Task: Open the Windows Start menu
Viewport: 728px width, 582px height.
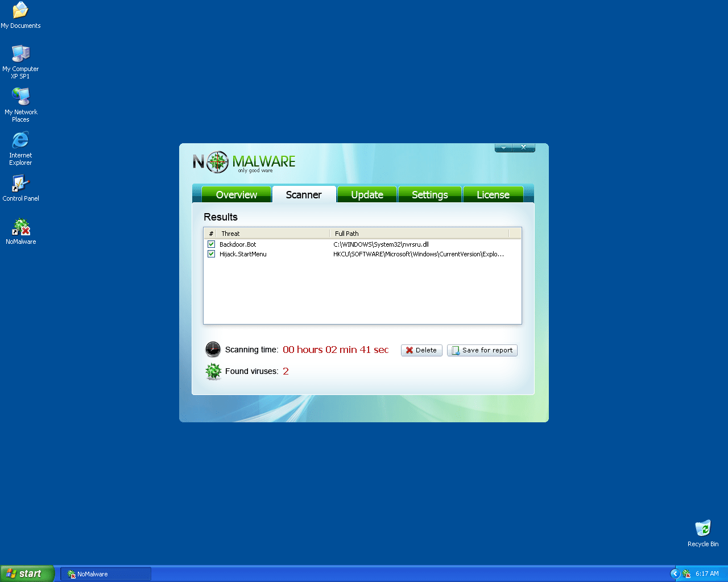Action: click(27, 573)
